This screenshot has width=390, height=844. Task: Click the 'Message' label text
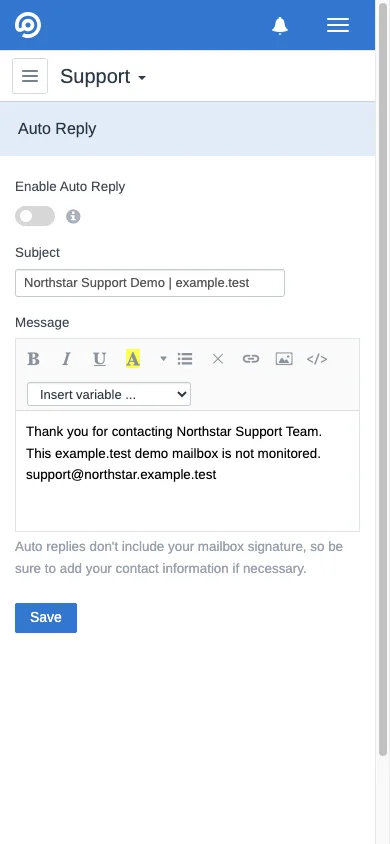[42, 322]
